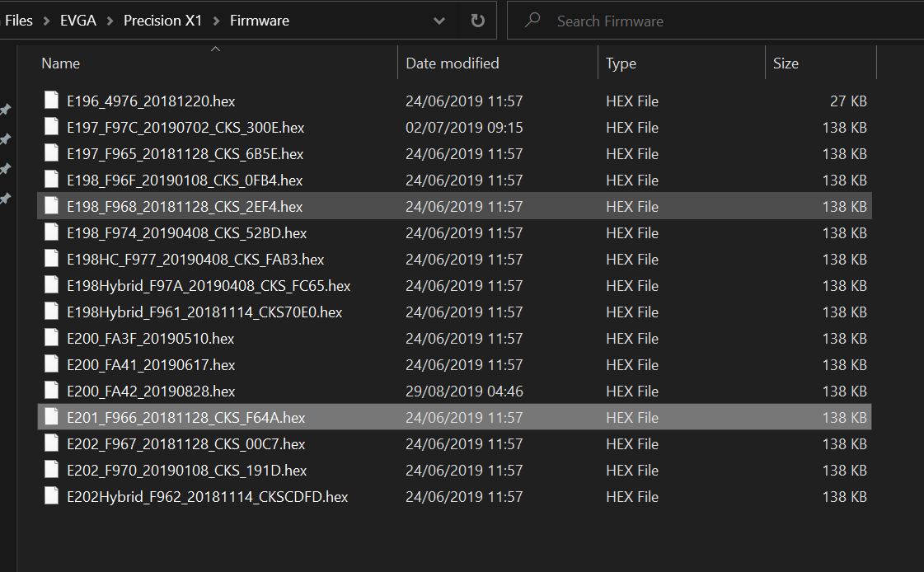Click the refresh button in address bar
The height and width of the screenshot is (572, 924).
click(x=477, y=21)
